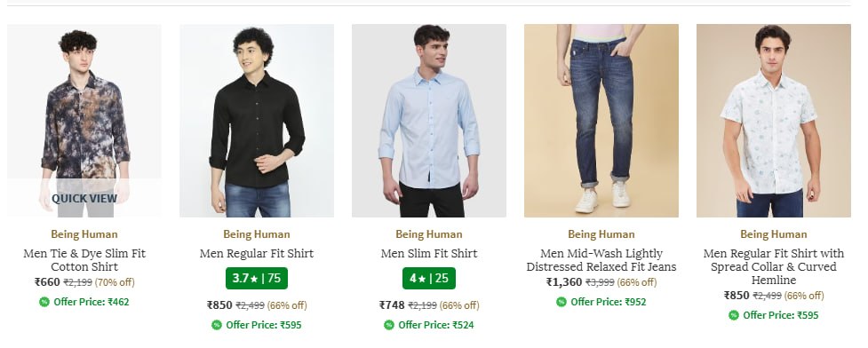
Task: Open white printed short-sleeve shirt photo
Action: point(773,121)
